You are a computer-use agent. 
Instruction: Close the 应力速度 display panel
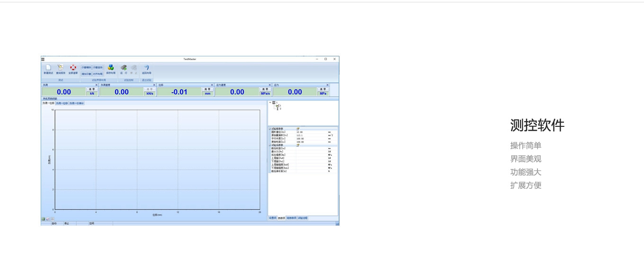[270, 85]
